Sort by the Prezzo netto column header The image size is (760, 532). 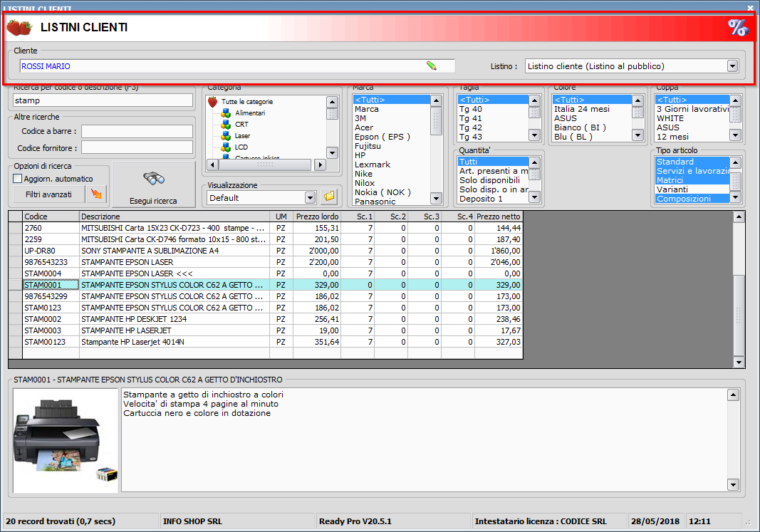(499, 217)
